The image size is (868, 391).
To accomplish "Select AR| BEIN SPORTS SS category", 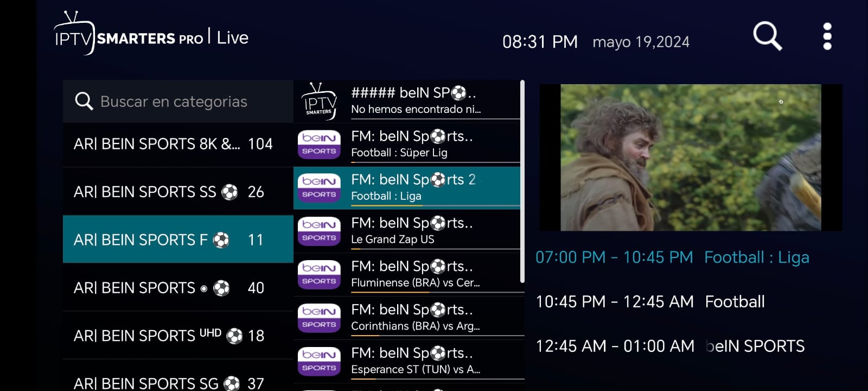I will coord(178,192).
